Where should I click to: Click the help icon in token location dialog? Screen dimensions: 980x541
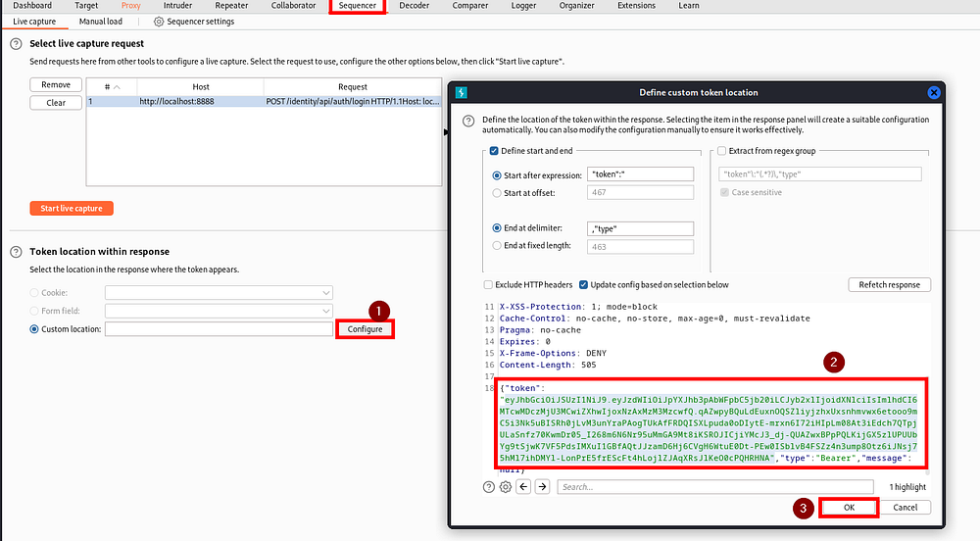[468, 121]
